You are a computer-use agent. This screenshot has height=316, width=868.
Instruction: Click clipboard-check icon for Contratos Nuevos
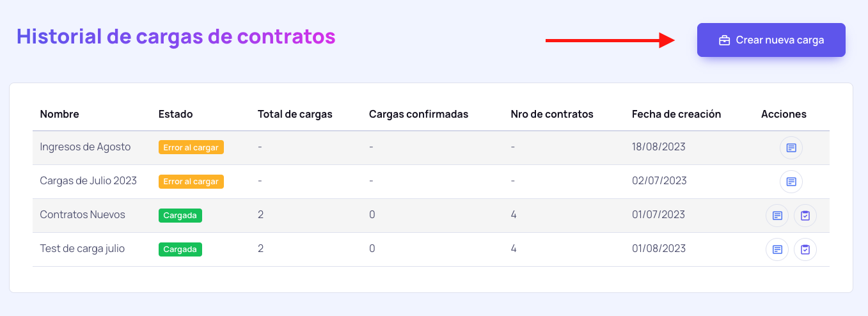[x=805, y=216]
